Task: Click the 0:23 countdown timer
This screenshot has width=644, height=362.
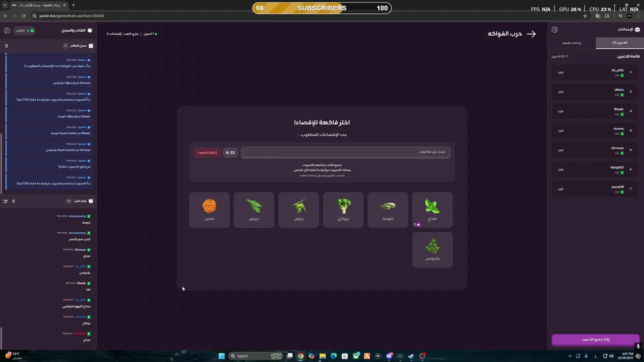Action: (230, 152)
